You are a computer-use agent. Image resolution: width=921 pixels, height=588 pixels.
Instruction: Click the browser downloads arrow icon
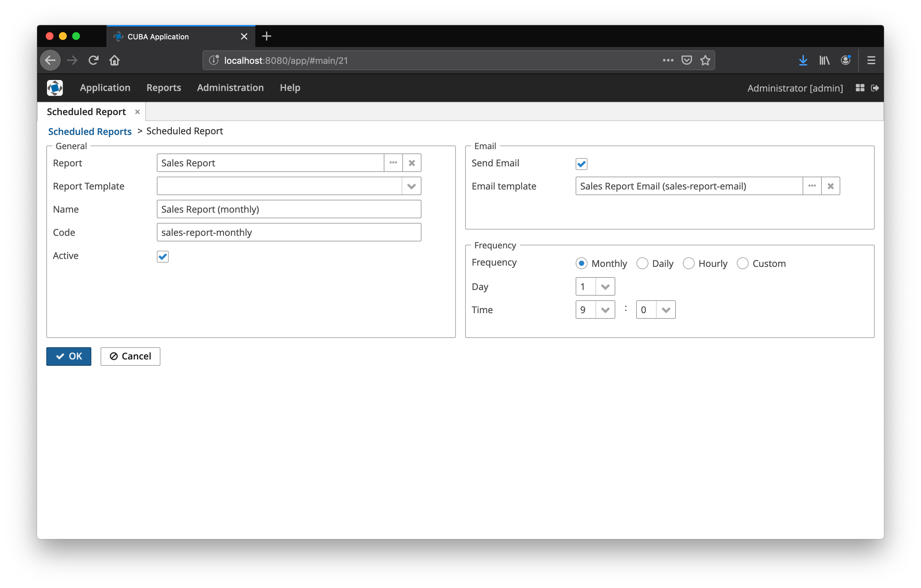[803, 61]
